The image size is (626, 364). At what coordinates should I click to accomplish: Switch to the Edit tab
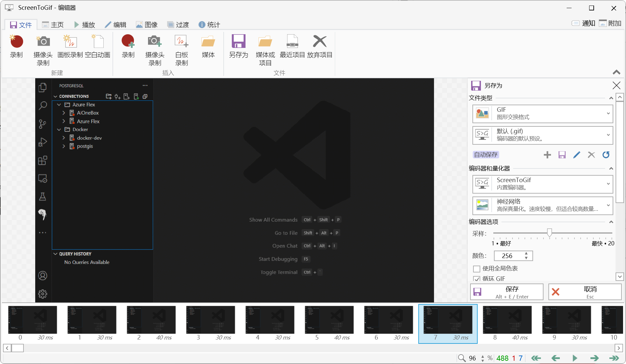click(x=115, y=25)
